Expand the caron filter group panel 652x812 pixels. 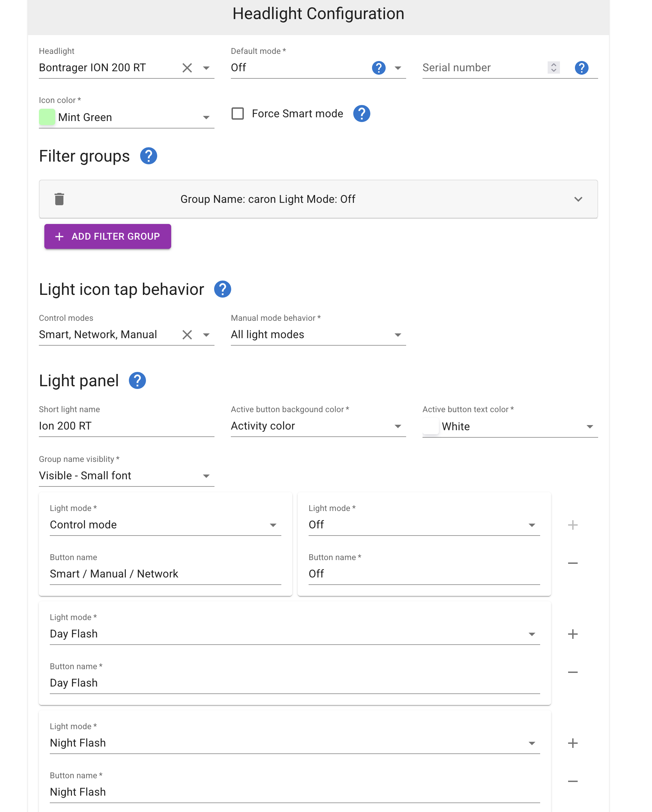point(578,199)
